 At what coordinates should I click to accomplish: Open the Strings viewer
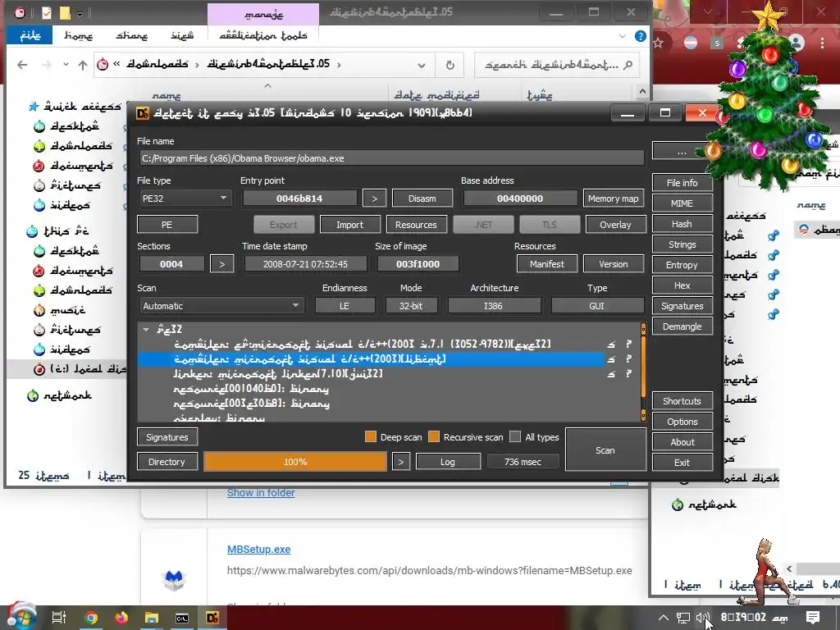point(682,244)
